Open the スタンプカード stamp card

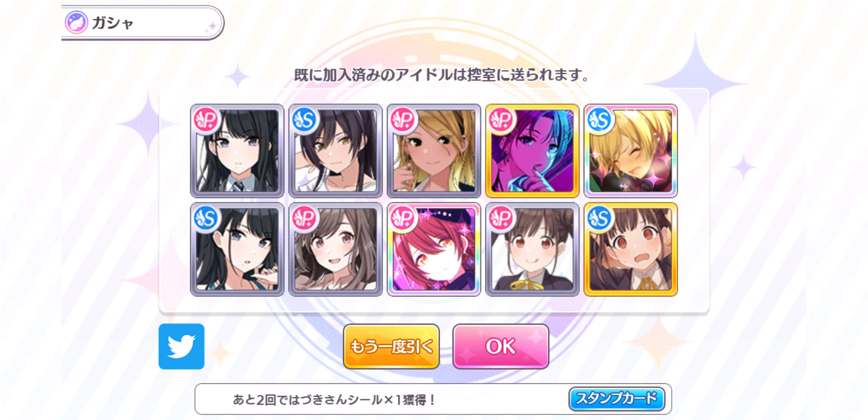[x=617, y=399]
